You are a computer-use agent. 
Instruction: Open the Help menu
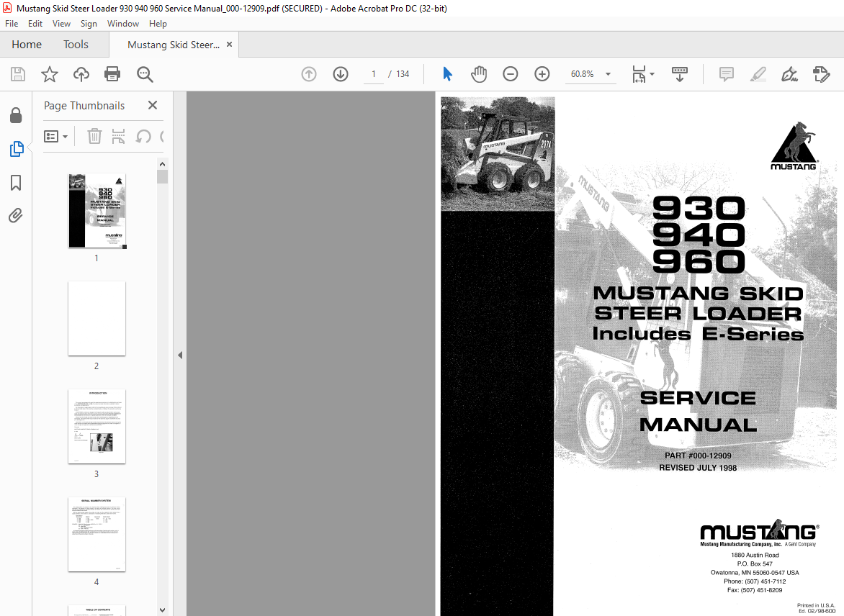pyautogui.click(x=158, y=24)
